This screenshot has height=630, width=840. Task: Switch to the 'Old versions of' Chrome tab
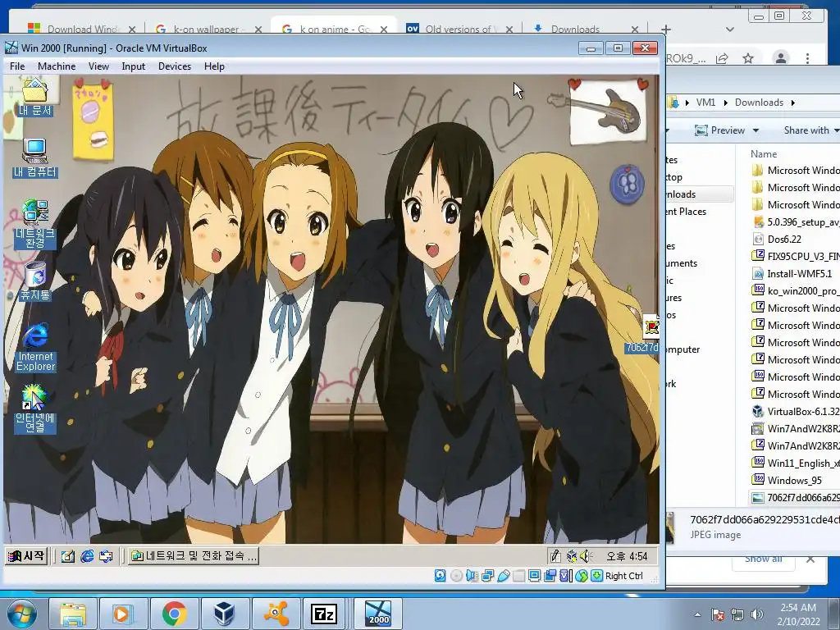pyautogui.click(x=458, y=29)
